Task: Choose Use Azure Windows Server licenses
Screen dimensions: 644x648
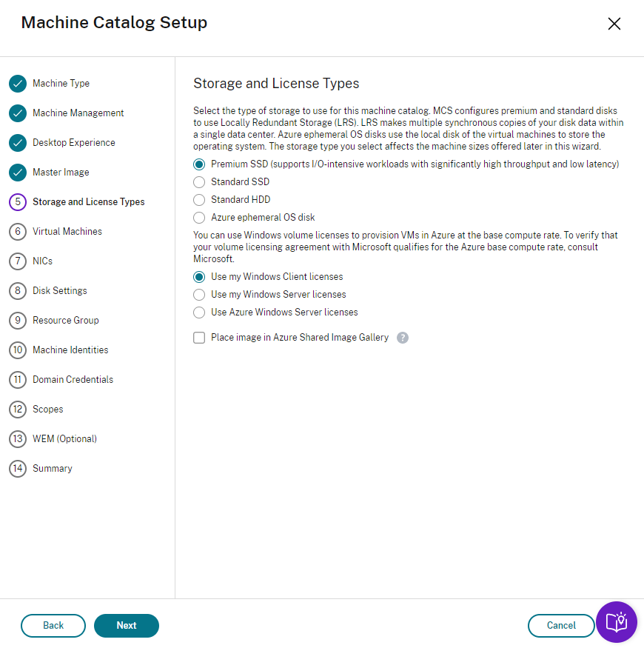Action: (199, 313)
